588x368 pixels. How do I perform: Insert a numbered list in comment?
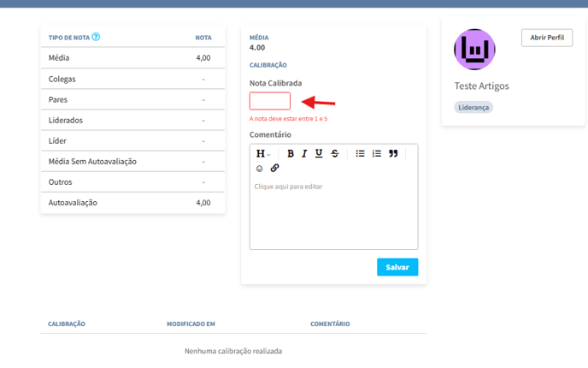pyautogui.click(x=377, y=153)
